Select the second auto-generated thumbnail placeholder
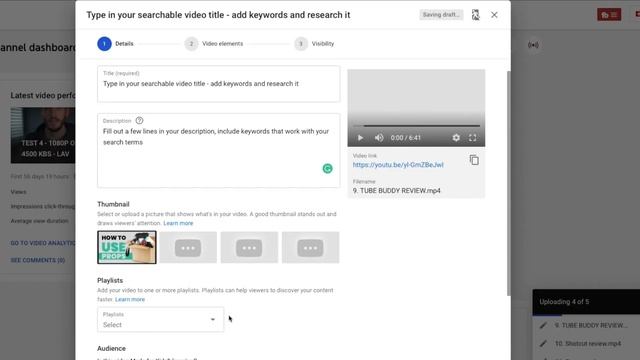The height and width of the screenshot is (360, 640). pyautogui.click(x=188, y=247)
